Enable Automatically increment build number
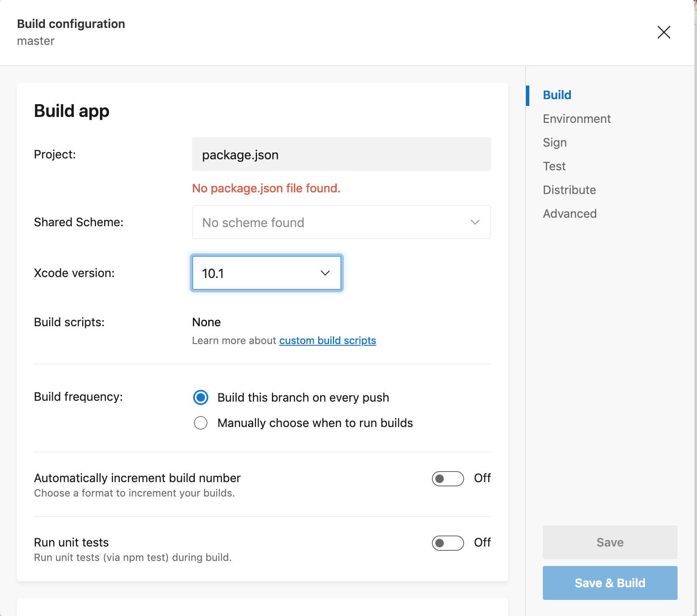 [448, 478]
